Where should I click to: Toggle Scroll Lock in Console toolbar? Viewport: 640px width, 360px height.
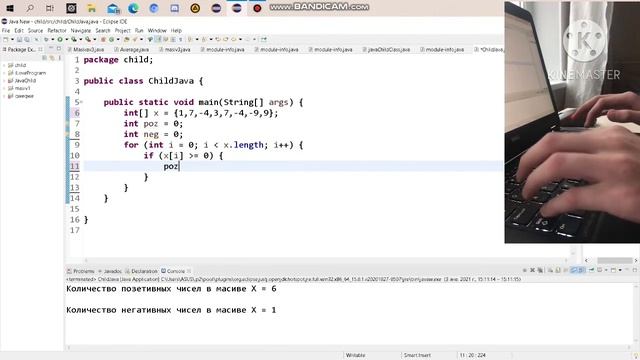click(x=558, y=270)
